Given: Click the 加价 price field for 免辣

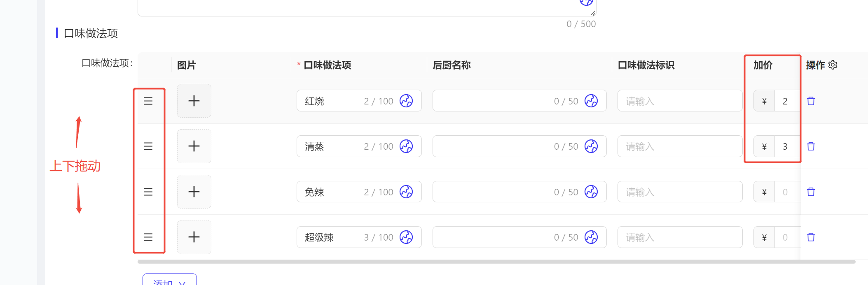Looking at the screenshot, I should pos(787,192).
